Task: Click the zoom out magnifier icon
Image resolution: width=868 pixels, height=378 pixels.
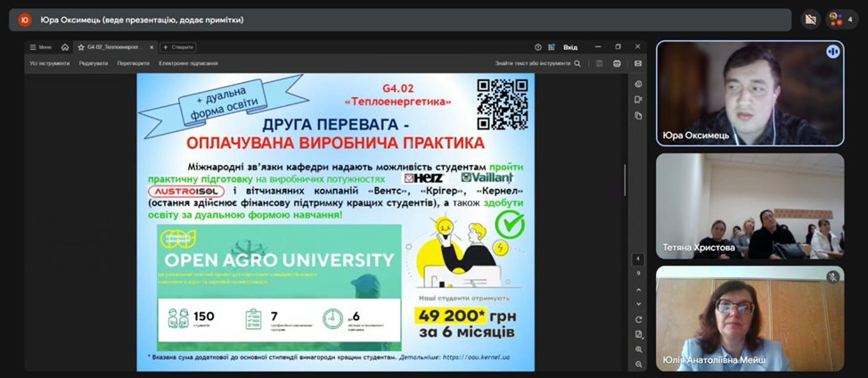Action: (x=639, y=364)
